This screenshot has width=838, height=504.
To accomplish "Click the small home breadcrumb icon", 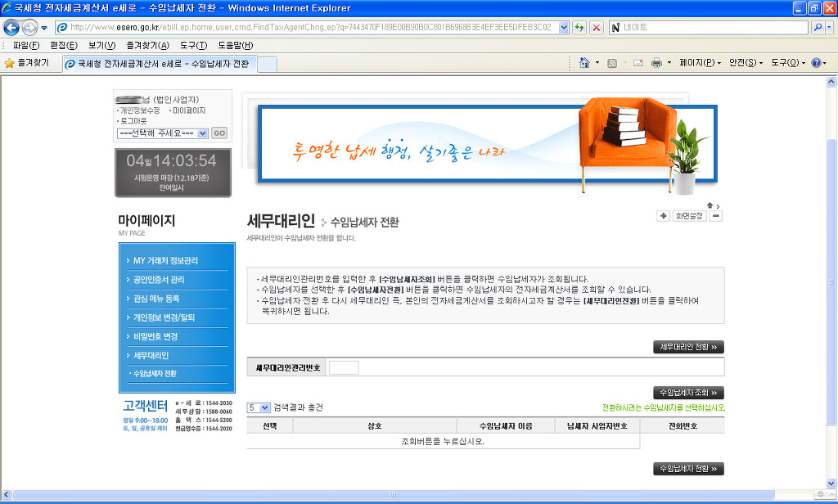I will coord(710,205).
